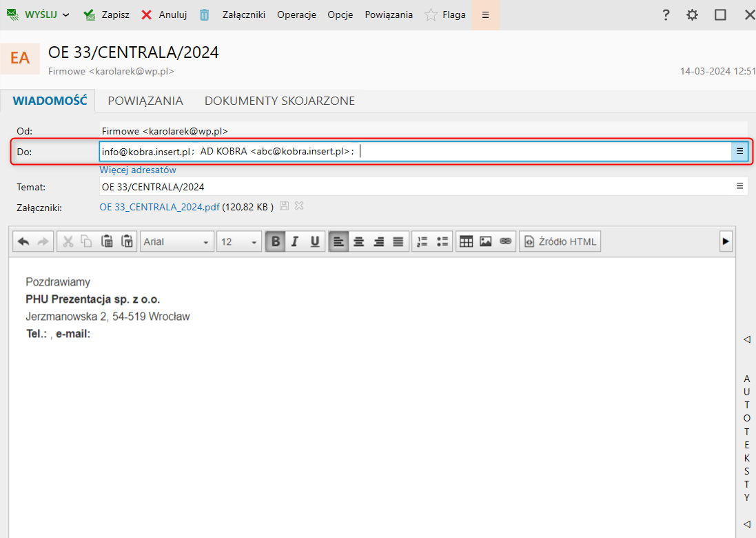Click the copy icon in editor

(x=87, y=241)
